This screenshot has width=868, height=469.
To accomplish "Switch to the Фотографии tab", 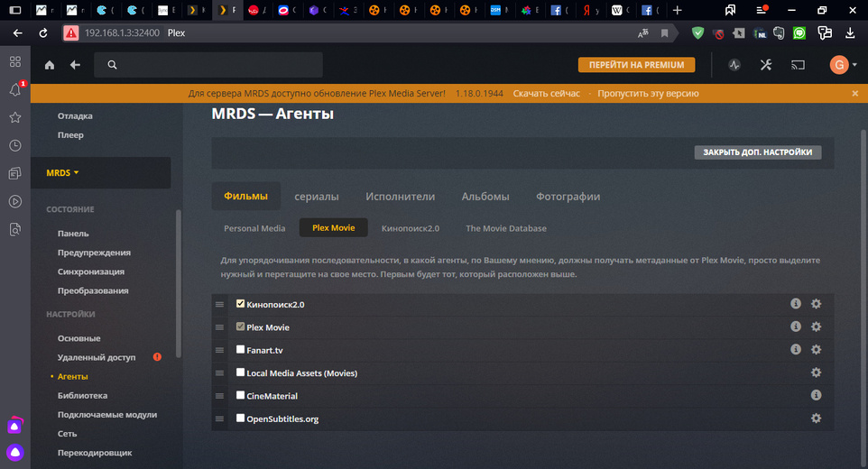I will pyautogui.click(x=568, y=197).
